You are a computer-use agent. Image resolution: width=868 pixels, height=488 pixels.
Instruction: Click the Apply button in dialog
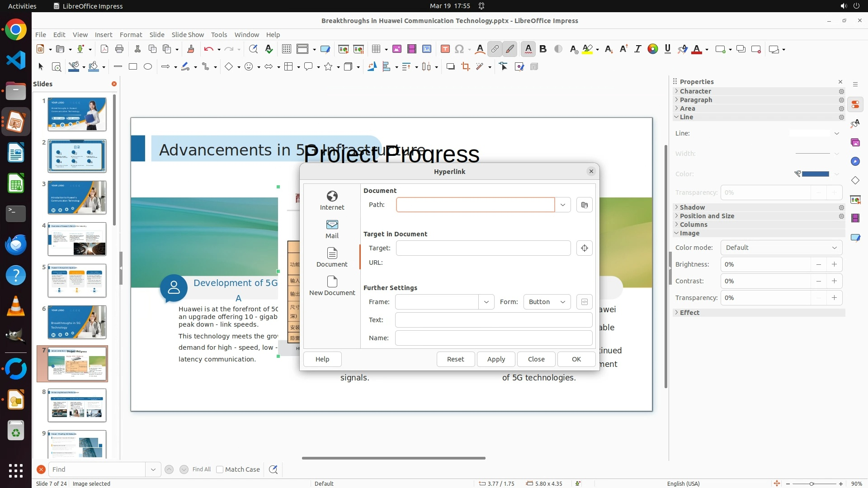click(496, 359)
